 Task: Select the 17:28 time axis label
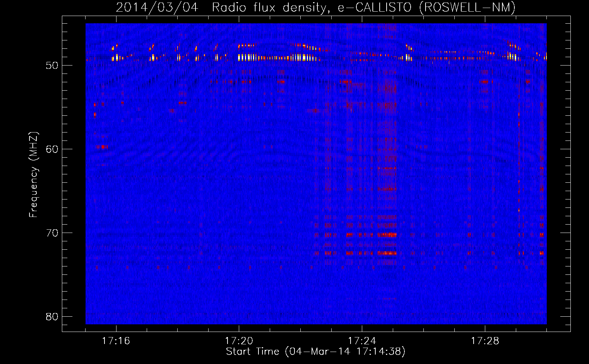[485, 341]
